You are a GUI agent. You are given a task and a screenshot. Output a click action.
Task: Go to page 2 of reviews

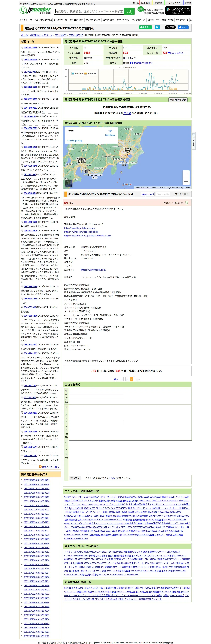[x=127, y=379]
